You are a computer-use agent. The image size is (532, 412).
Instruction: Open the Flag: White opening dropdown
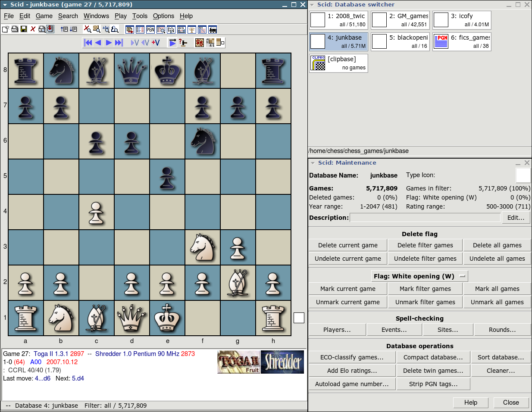click(420, 276)
